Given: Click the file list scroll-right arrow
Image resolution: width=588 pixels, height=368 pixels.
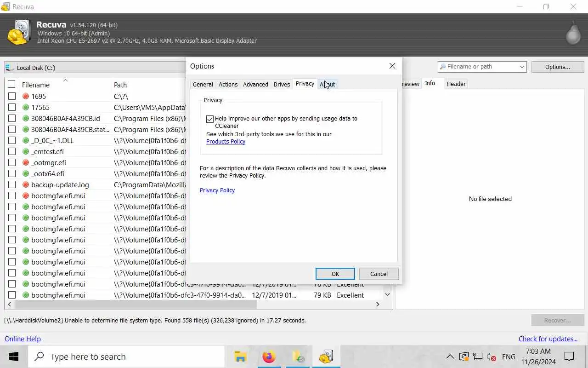Looking at the screenshot, I should pyautogui.click(x=378, y=304).
